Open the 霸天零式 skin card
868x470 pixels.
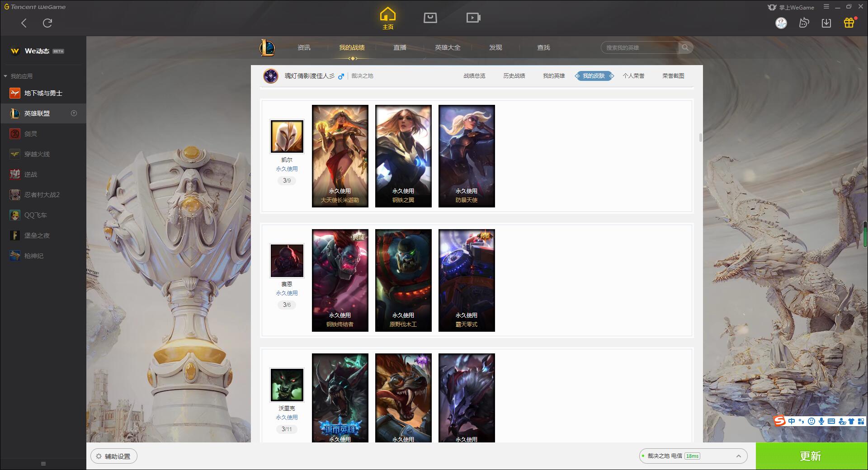[467, 280]
